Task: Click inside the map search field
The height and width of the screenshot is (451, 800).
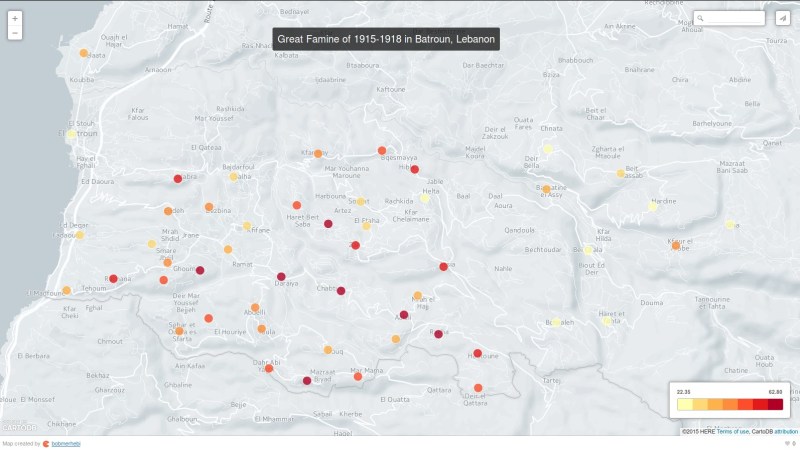Action: pyautogui.click(x=737, y=18)
